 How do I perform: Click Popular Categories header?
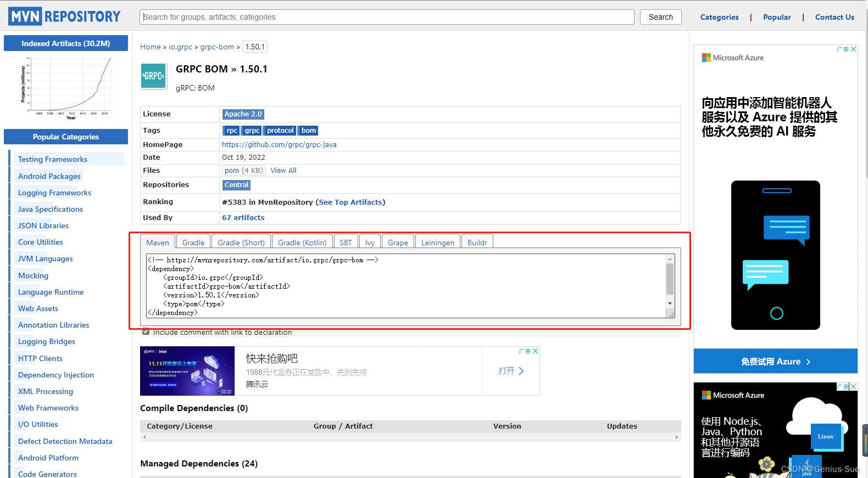pyautogui.click(x=66, y=137)
